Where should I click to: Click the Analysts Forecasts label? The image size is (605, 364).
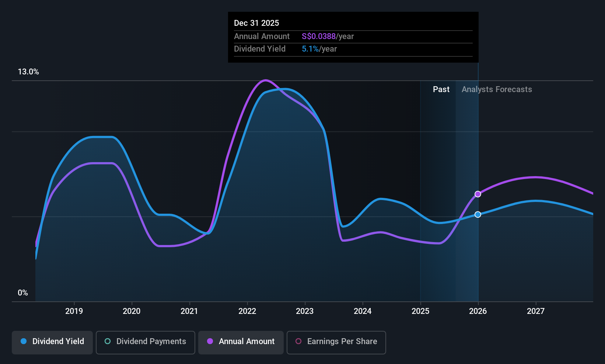(497, 89)
